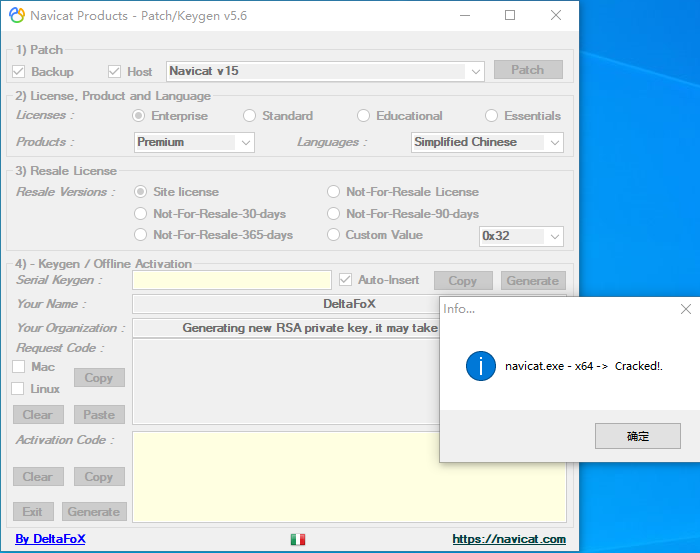
Task: Enable the Linux checkbox
Action: [x=17, y=388]
